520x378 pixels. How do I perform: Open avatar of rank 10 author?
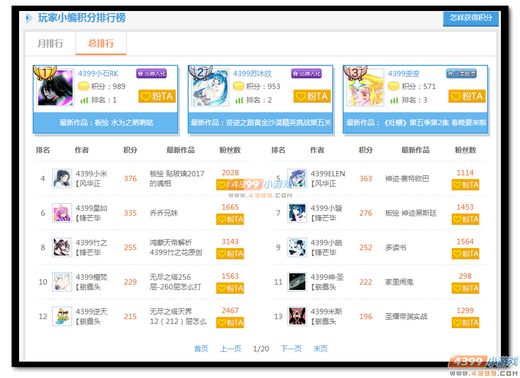point(62,282)
